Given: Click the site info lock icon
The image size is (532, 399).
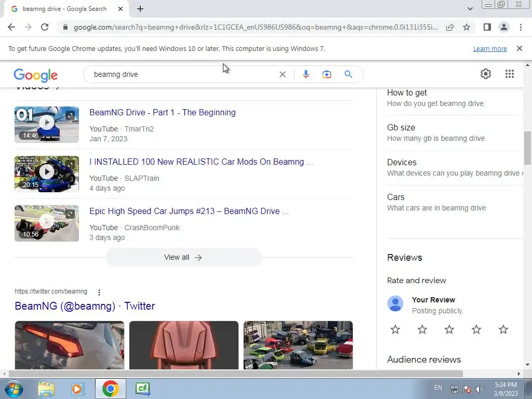Looking at the screenshot, I should click(65, 27).
